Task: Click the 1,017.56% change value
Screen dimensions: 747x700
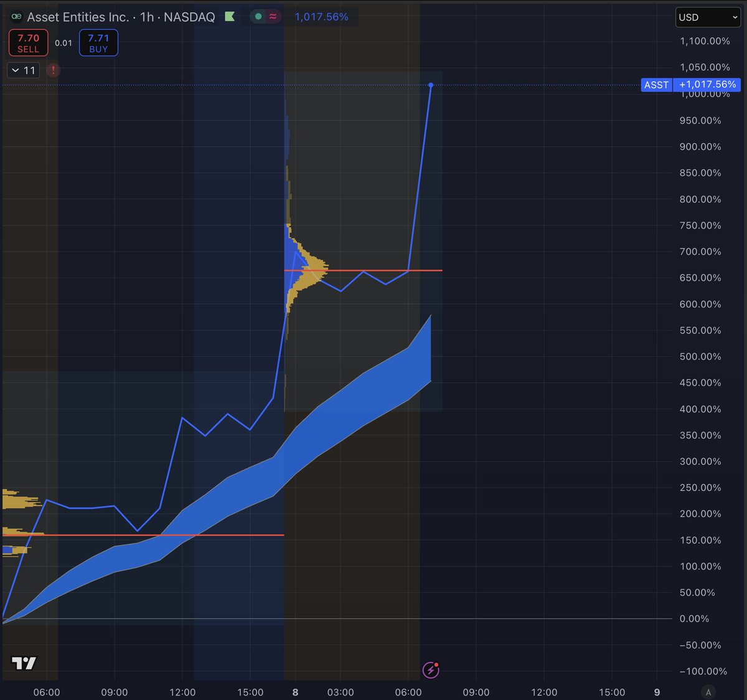Action: point(323,17)
